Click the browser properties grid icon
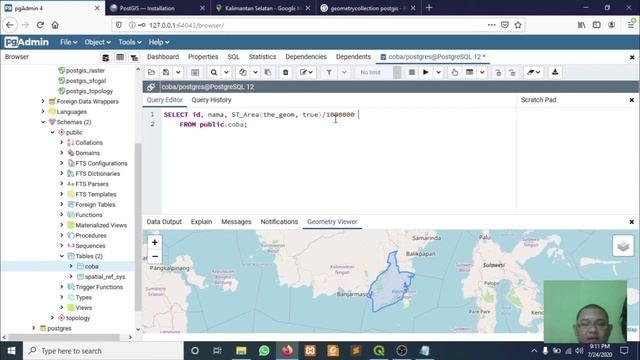This screenshot has width=640, height=360. [106, 58]
